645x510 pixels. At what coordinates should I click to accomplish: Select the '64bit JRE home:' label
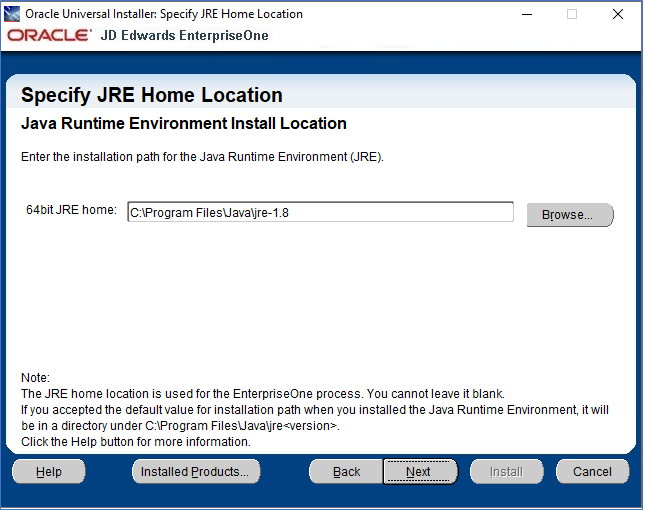tap(71, 210)
